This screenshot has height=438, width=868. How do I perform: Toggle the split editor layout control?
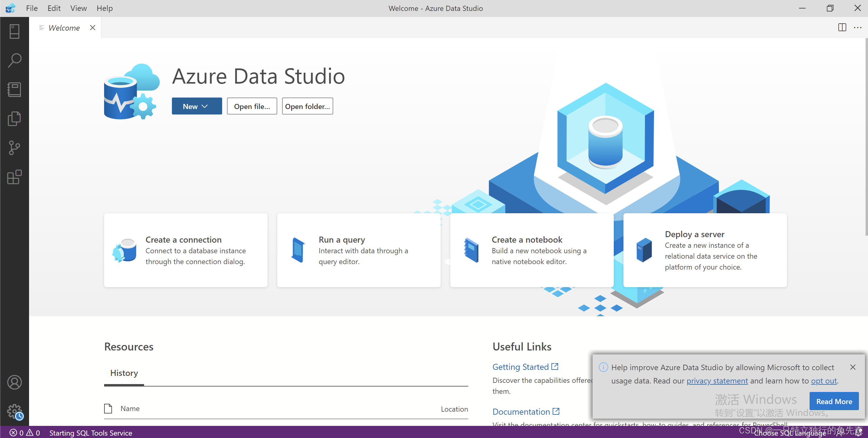[x=842, y=28]
